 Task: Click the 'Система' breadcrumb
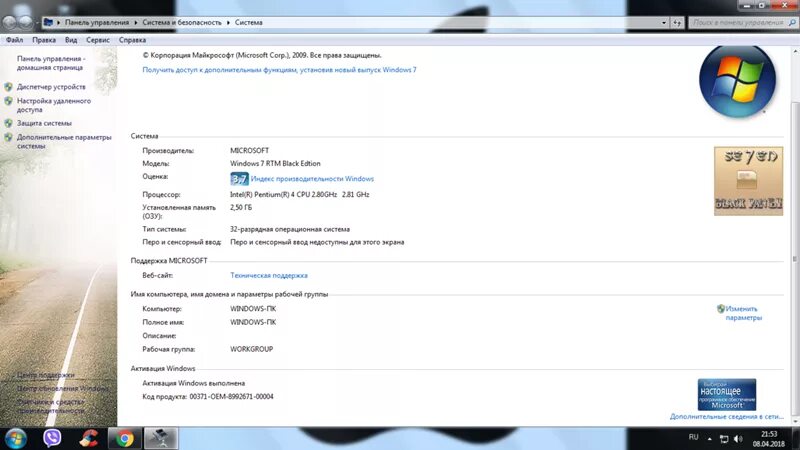[x=249, y=22]
